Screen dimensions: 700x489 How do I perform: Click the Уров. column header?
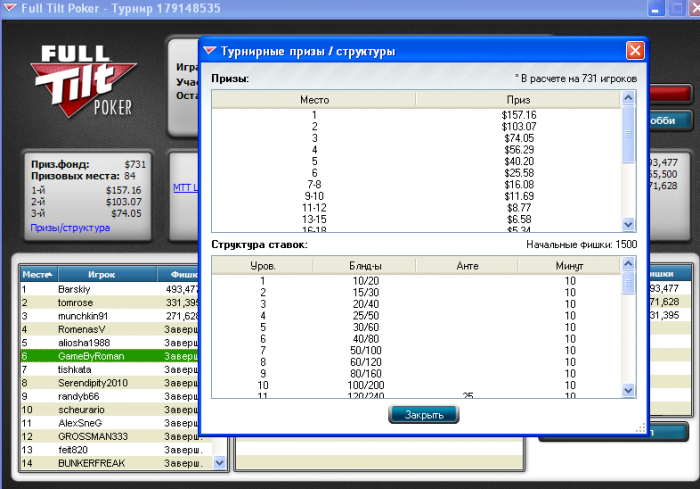pos(262,266)
